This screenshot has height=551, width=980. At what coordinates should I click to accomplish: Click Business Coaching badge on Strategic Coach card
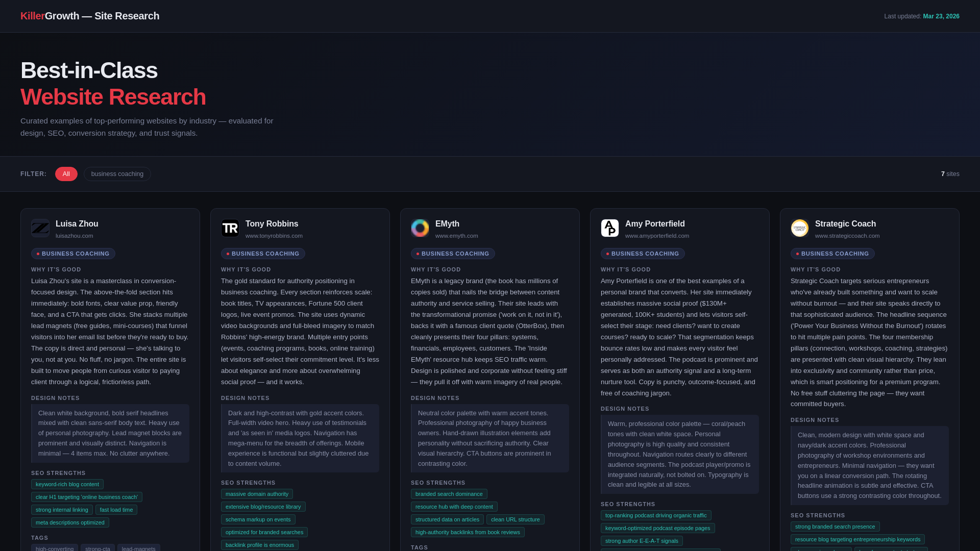(x=832, y=254)
